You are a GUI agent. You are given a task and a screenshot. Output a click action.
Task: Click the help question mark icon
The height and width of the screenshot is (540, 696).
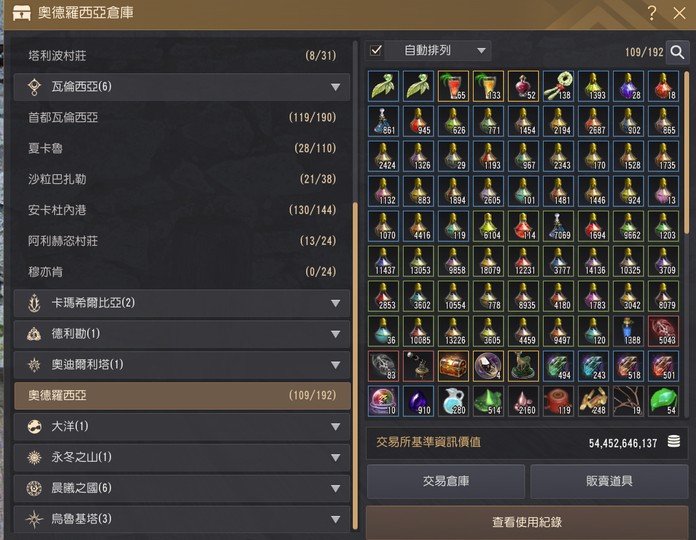coord(651,13)
